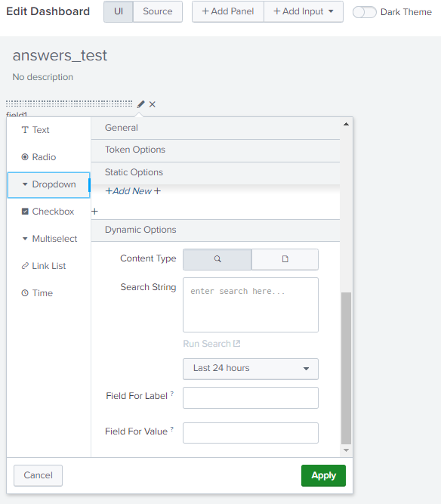Screen dimensions: 441x504
Task: Remove input with the X icon
Action: click(x=153, y=104)
